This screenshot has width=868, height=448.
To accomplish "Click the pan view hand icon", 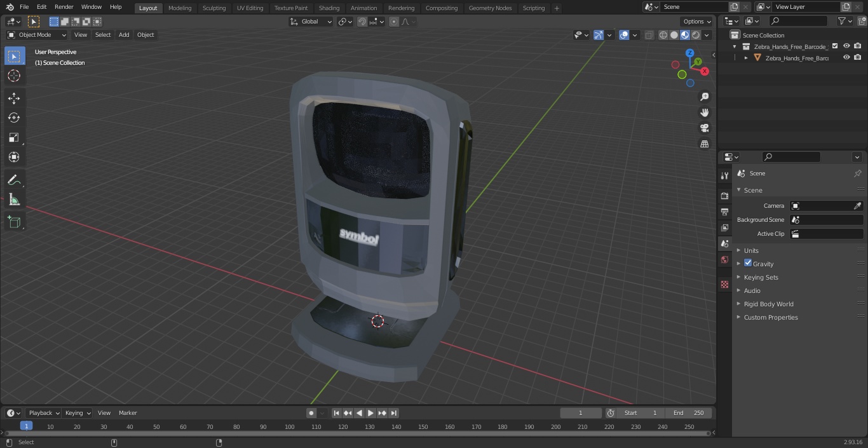I will pyautogui.click(x=704, y=112).
